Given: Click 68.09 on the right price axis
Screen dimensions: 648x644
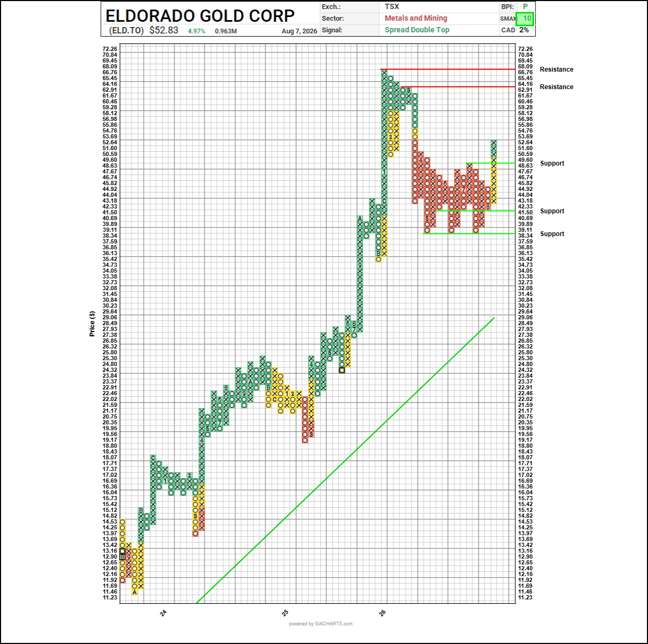Looking at the screenshot, I should 525,66.
